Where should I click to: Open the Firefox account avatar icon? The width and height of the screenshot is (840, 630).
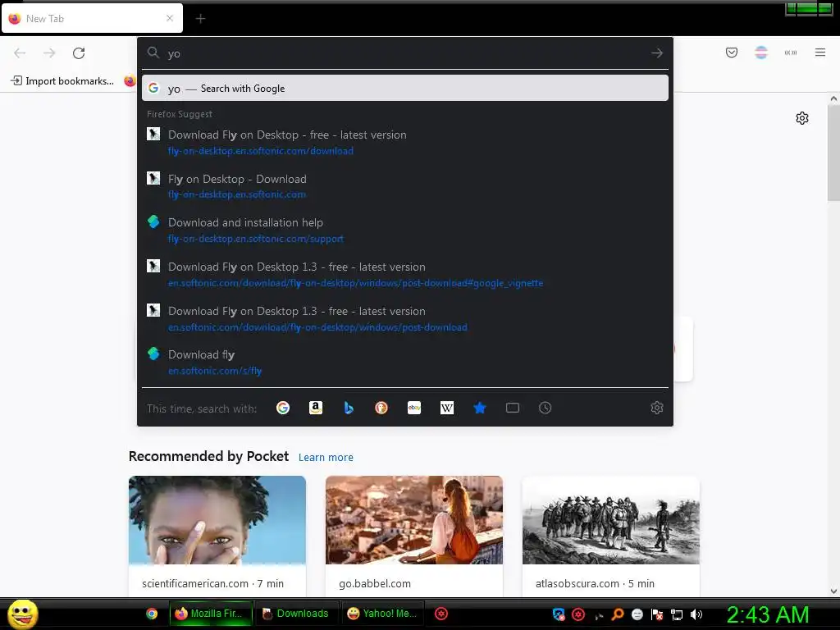pyautogui.click(x=761, y=52)
